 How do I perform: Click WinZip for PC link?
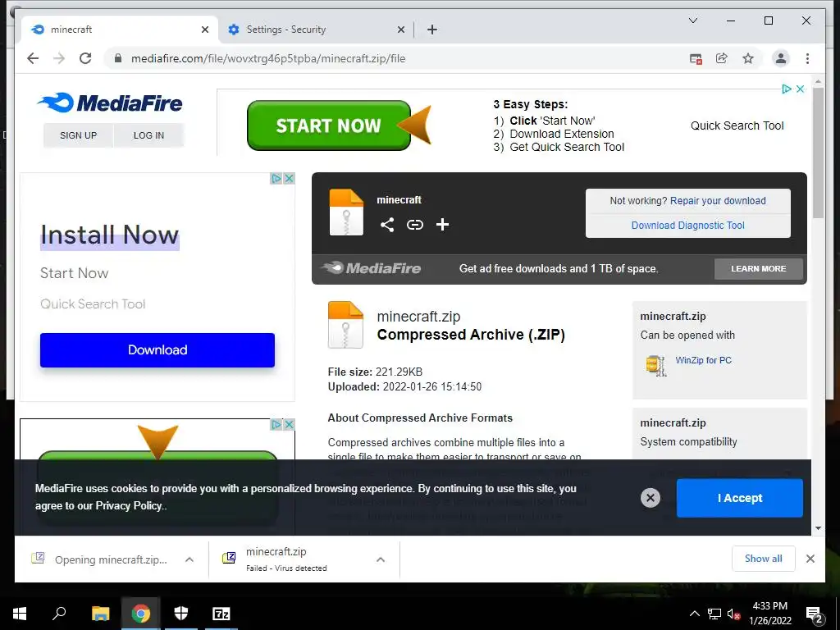coord(703,360)
